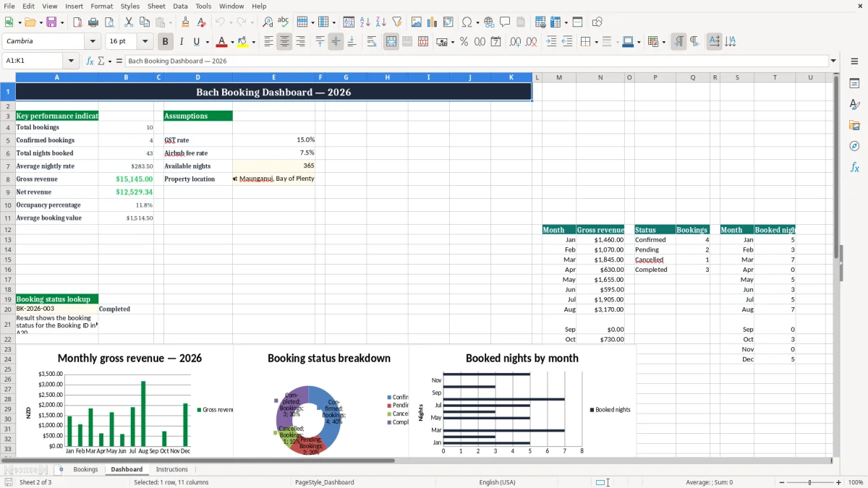The height and width of the screenshot is (488, 868).
Task: Toggle Center Vertically alignment
Action: point(336,42)
